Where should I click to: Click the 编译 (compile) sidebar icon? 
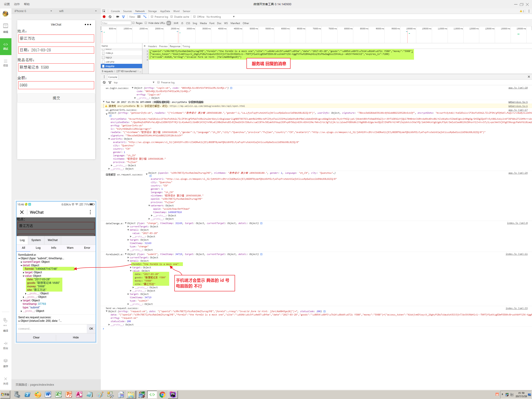pyautogui.click(x=6, y=325)
